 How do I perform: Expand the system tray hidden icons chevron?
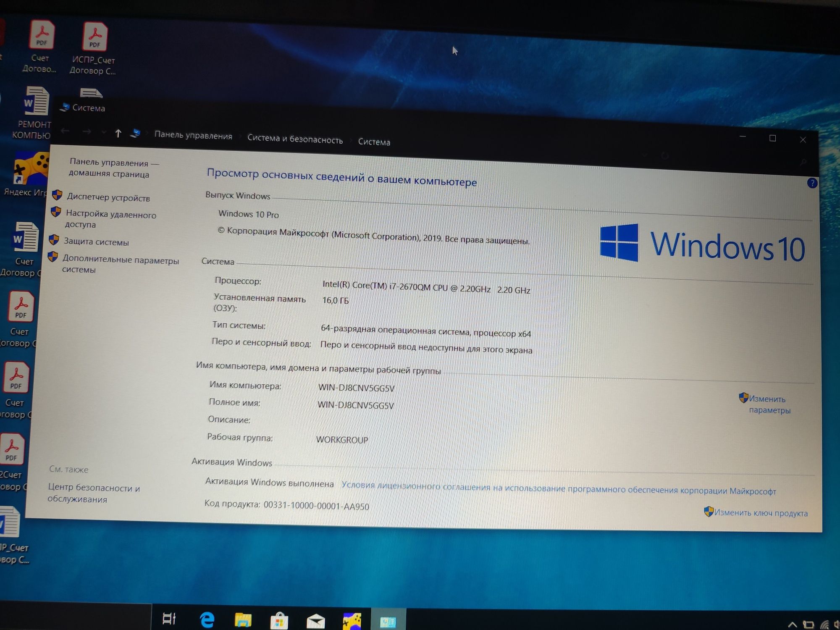[x=792, y=625]
